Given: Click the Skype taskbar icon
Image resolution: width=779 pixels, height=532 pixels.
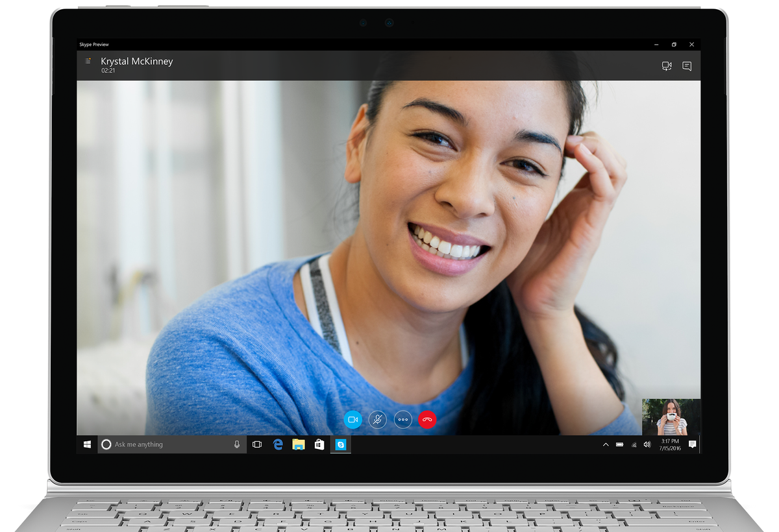Looking at the screenshot, I should [x=341, y=444].
